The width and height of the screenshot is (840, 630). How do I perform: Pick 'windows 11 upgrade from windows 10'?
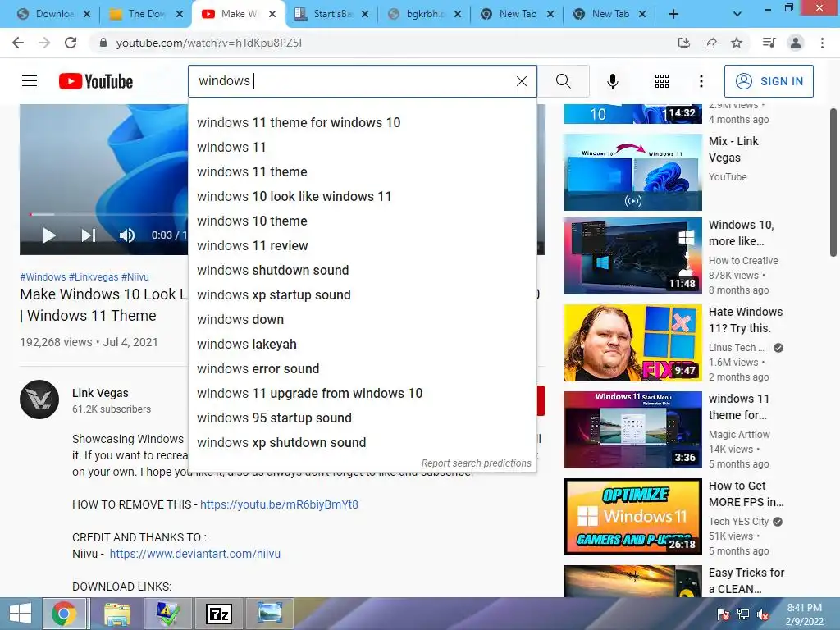click(362, 394)
